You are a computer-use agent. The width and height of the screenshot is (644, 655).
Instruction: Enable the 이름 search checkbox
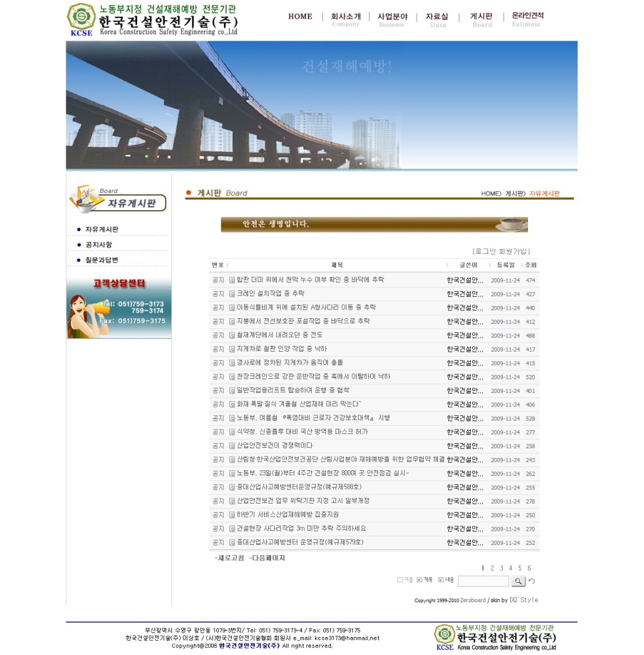[400, 580]
